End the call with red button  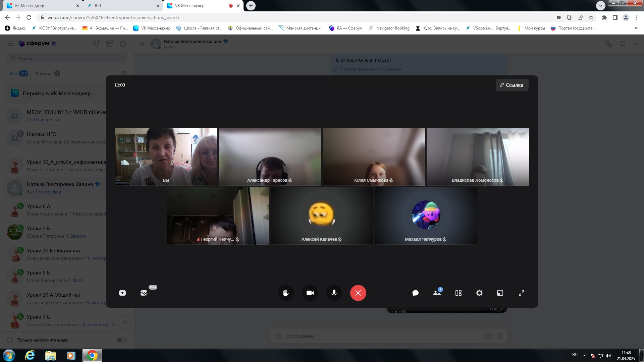pyautogui.click(x=358, y=293)
